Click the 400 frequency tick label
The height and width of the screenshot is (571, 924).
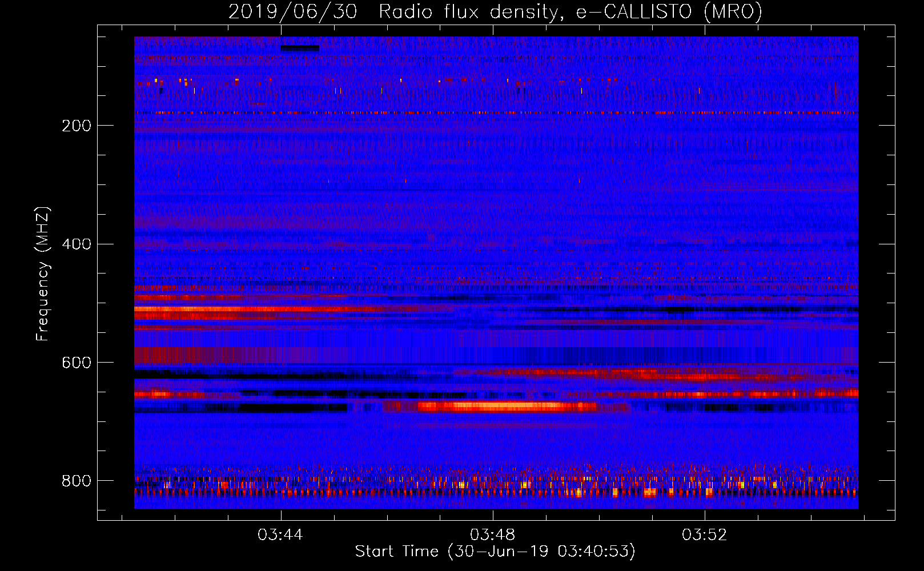click(77, 244)
